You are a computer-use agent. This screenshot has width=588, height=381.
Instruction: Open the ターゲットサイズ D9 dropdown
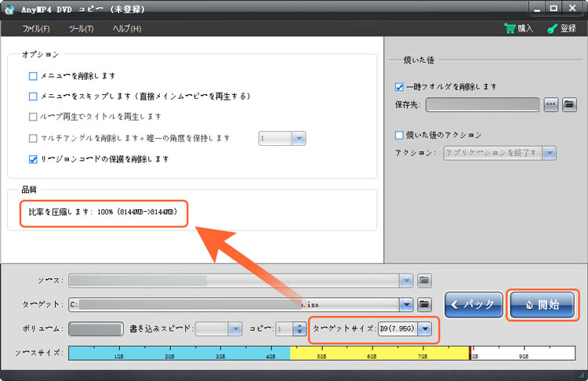[x=424, y=329]
